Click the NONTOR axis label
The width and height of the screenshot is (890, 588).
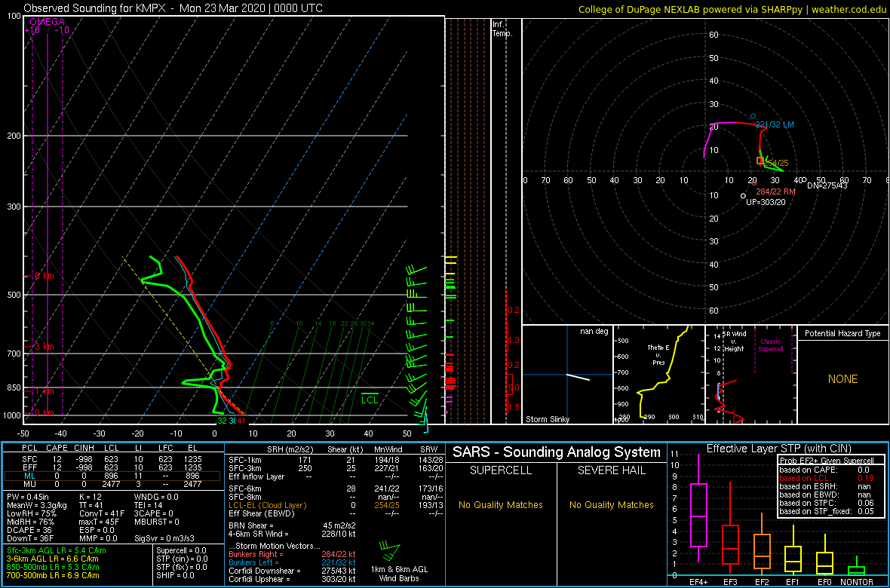pos(857,582)
